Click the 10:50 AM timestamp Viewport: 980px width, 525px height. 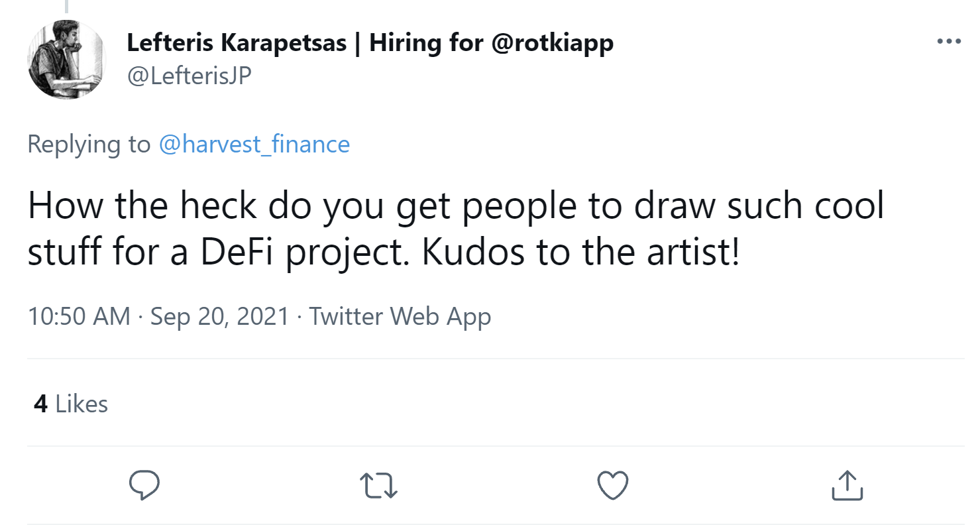(79, 316)
